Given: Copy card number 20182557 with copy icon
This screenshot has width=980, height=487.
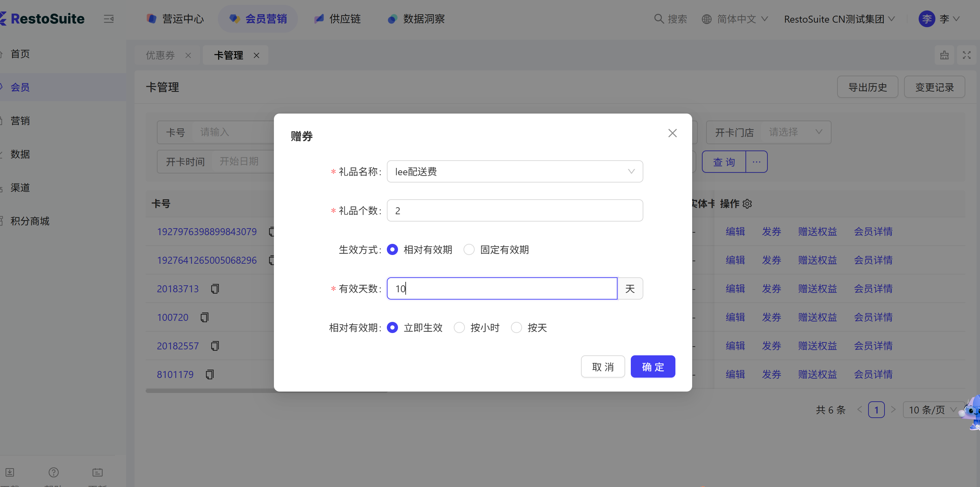Looking at the screenshot, I should (x=215, y=346).
